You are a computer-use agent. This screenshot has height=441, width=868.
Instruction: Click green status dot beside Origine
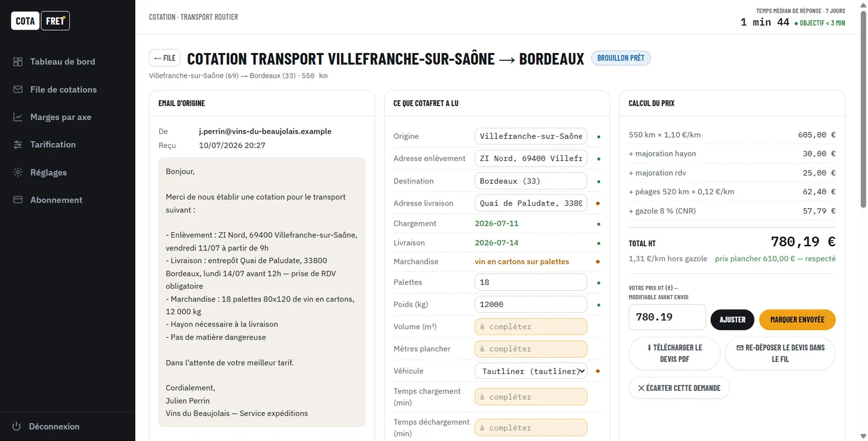click(599, 137)
